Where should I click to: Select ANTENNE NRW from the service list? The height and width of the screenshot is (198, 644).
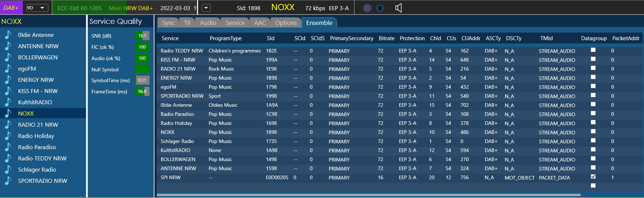click(x=38, y=46)
